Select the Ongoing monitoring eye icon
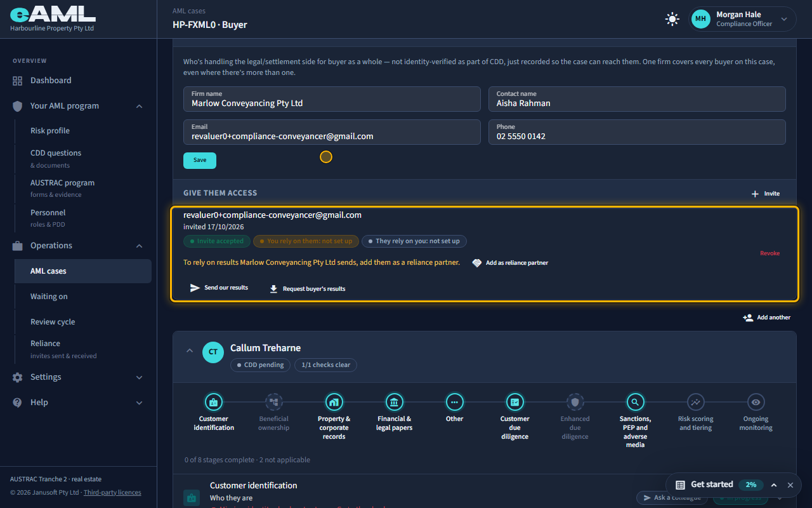The image size is (812, 508). point(756,402)
